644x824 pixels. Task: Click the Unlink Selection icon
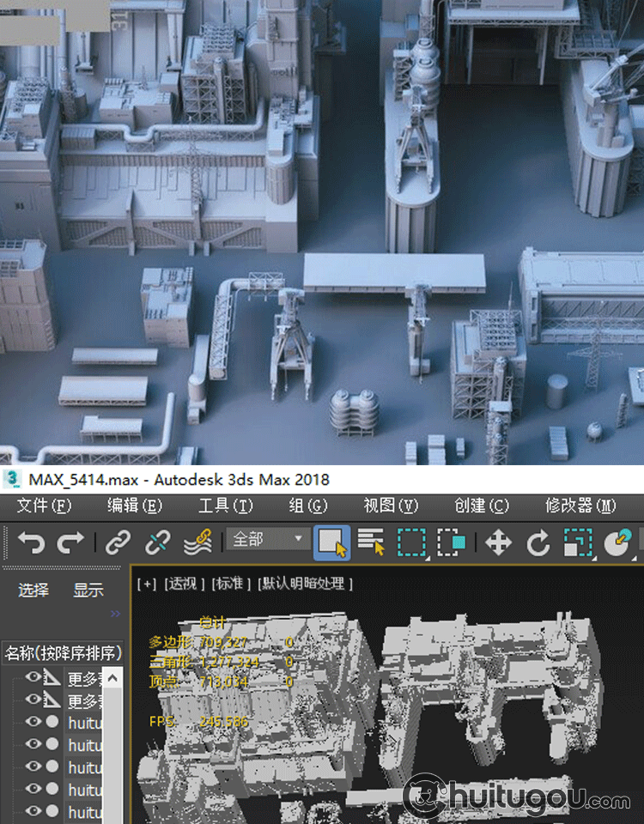coord(157,542)
